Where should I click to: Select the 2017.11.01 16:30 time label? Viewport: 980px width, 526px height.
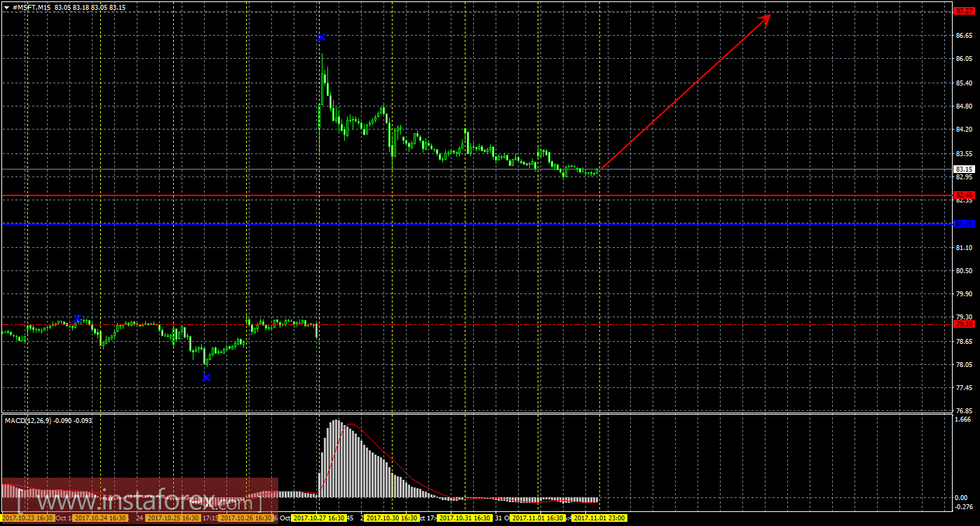(x=538, y=518)
